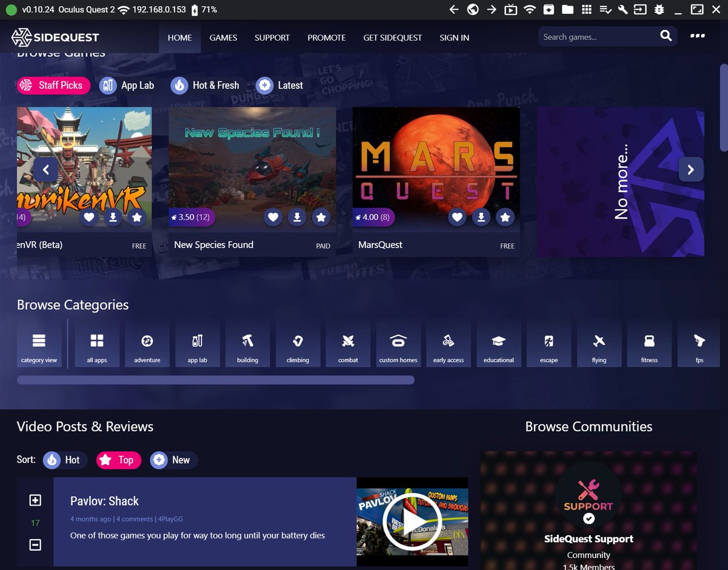728x570 pixels.
Task: Select the Staff Picks filter
Action: tap(53, 85)
